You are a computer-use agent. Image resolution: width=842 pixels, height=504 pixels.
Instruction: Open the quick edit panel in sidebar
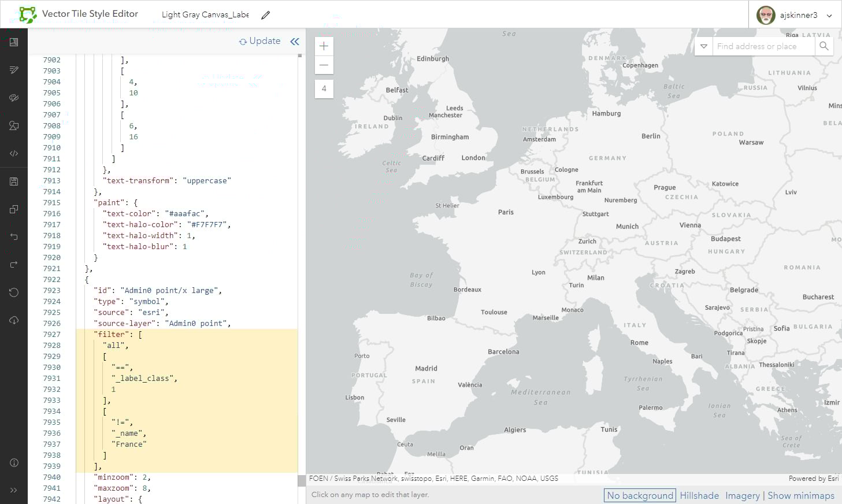pyautogui.click(x=14, y=42)
